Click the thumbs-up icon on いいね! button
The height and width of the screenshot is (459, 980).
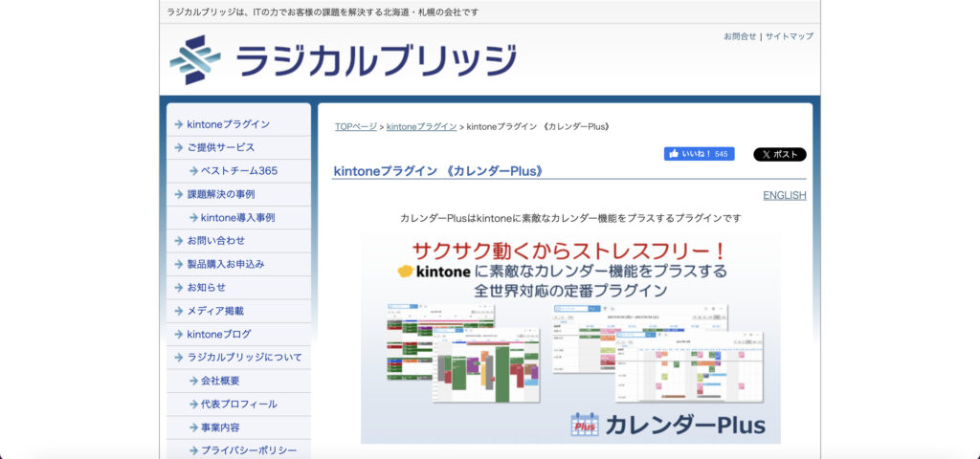(x=674, y=154)
